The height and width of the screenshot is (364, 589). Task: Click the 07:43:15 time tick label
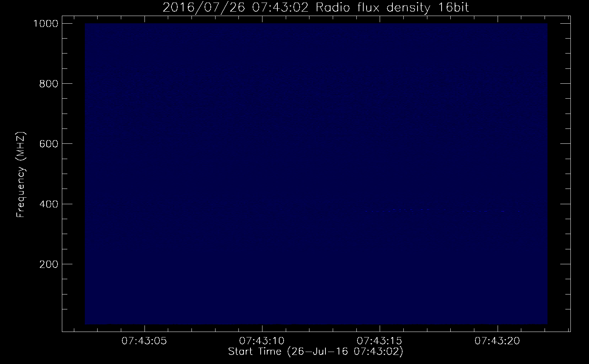point(379,341)
